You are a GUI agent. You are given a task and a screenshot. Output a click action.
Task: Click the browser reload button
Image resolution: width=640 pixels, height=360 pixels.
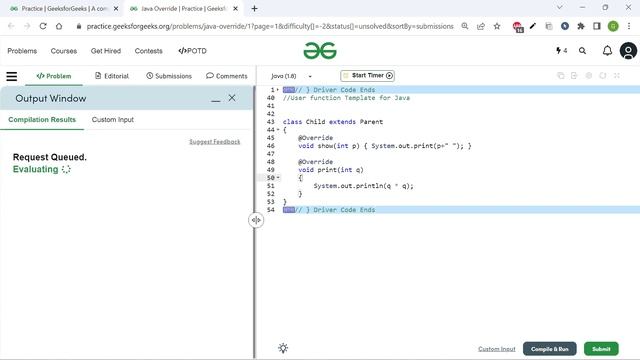(x=43, y=26)
